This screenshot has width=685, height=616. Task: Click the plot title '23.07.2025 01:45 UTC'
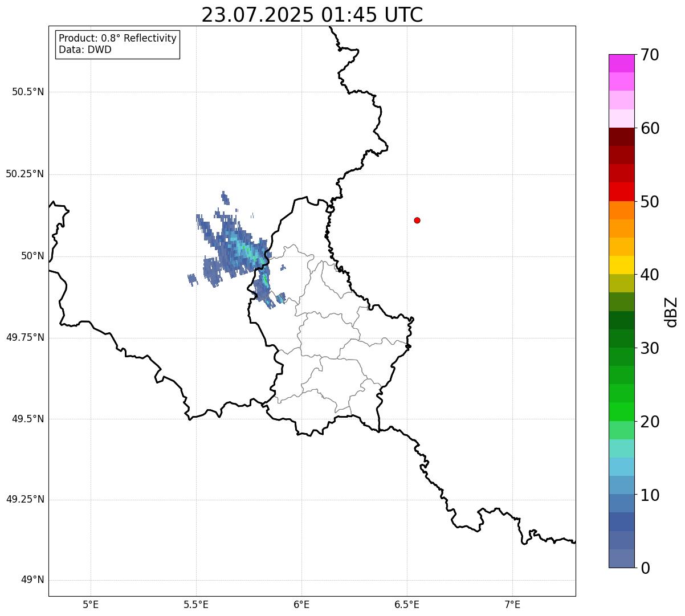[x=312, y=15]
